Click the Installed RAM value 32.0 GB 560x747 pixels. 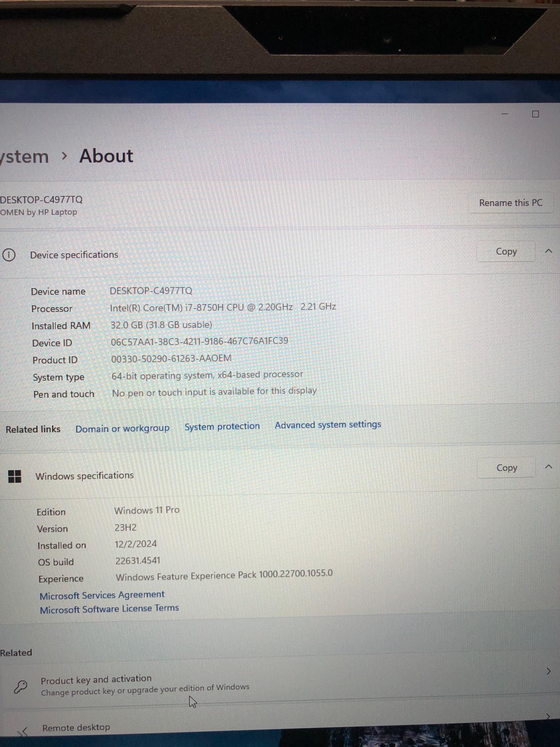[161, 325]
